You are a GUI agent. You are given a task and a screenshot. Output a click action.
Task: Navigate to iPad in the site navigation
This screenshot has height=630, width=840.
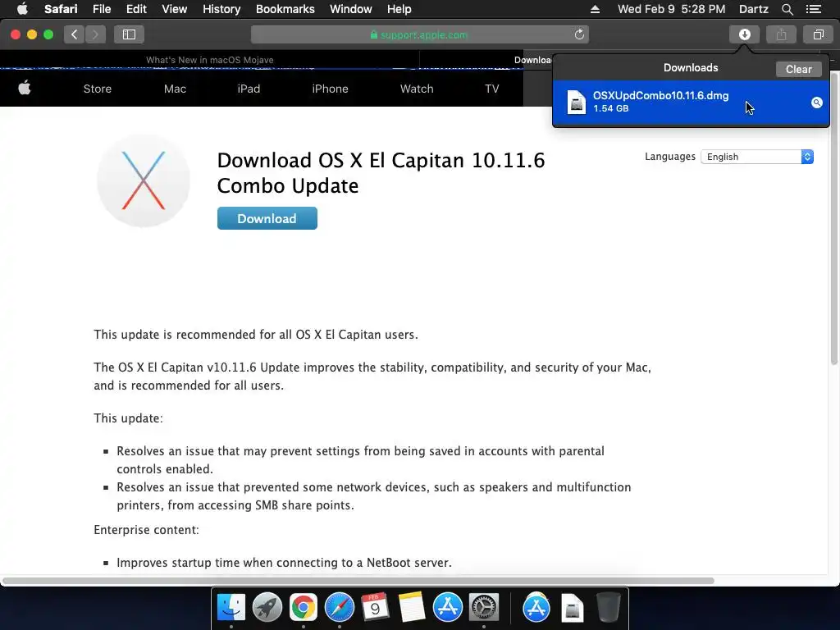click(x=249, y=89)
